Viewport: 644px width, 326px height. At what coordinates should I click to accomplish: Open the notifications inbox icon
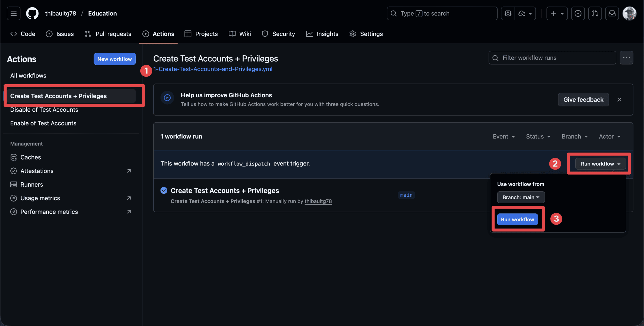coord(612,13)
